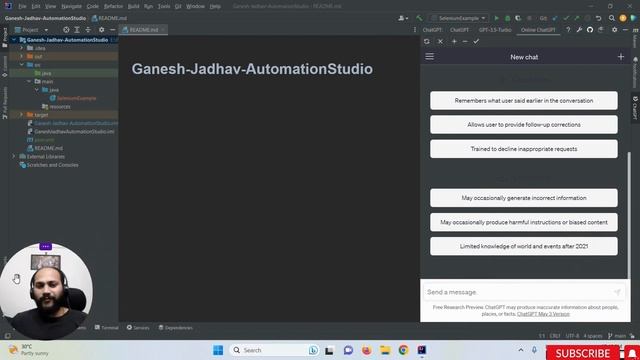The height and width of the screenshot is (360, 640).
Task: Click the ChatGPT panel vertical scrollbar
Action: pyautogui.click(x=629, y=215)
